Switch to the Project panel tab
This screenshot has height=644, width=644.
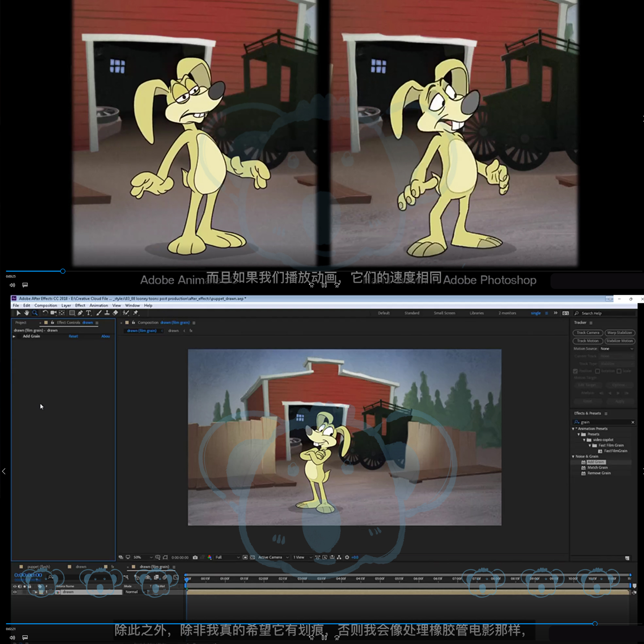(21, 322)
